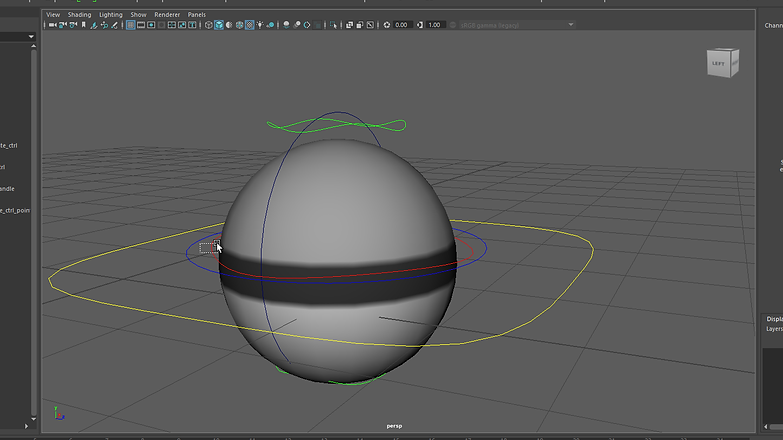Click Multisample Anti-aliasing icon

coord(307,25)
